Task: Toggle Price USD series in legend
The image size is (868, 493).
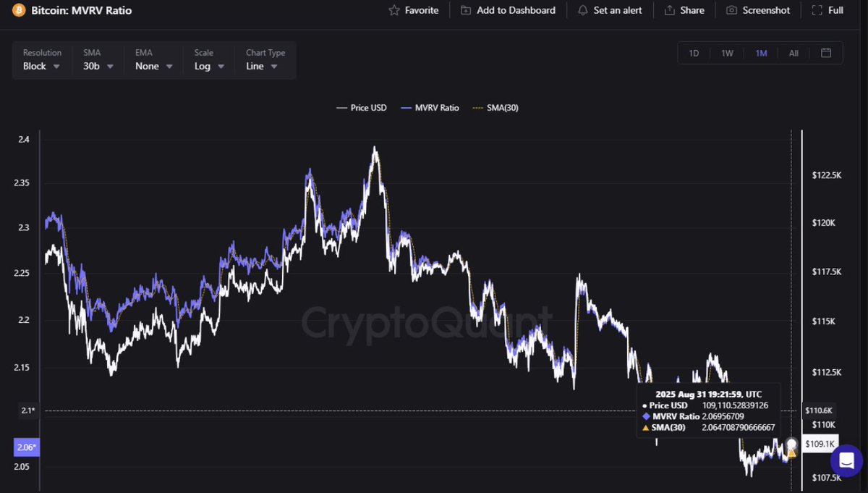Action: tap(362, 108)
